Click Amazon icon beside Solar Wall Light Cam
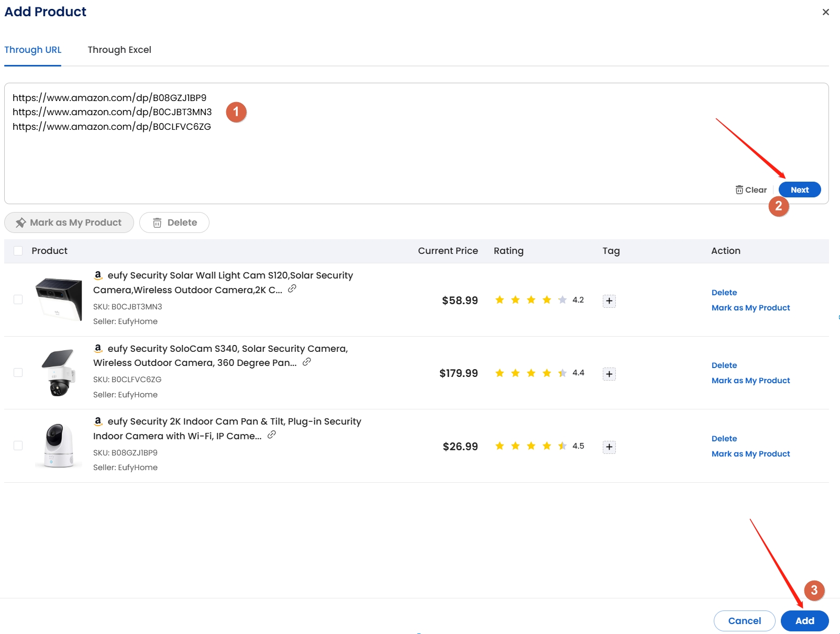 pos(98,275)
